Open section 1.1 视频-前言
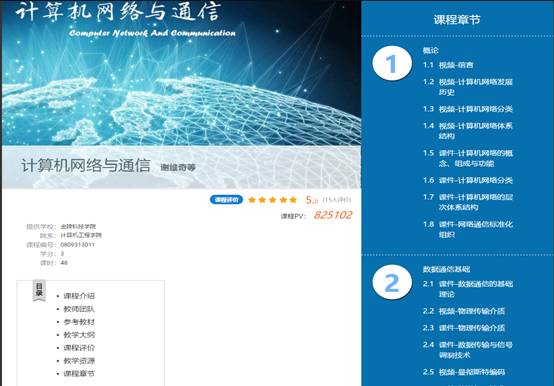This screenshot has width=554, height=386. pyautogui.click(x=448, y=65)
